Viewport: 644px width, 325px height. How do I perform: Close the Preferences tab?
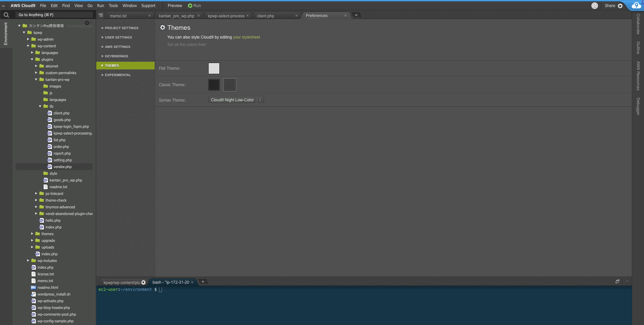click(345, 16)
